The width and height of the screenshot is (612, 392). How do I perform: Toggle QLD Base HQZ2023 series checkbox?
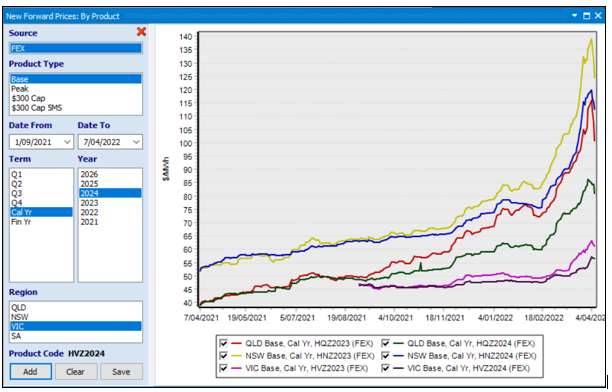(223, 343)
